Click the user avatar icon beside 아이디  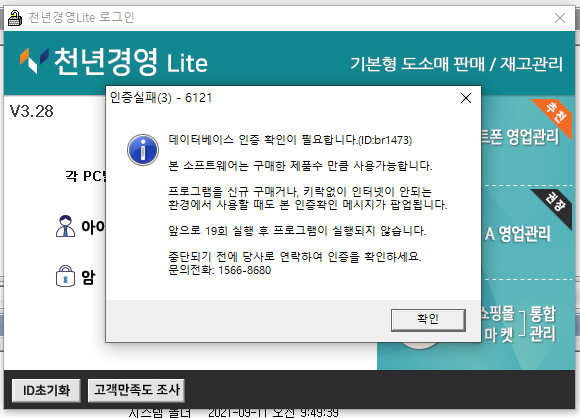tap(65, 226)
